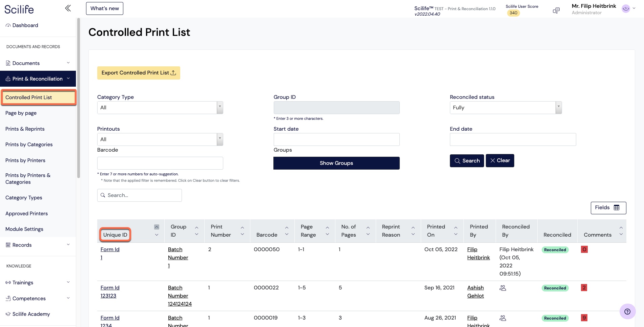Sort Group ID column descending
The image size is (644, 327).
[196, 234]
